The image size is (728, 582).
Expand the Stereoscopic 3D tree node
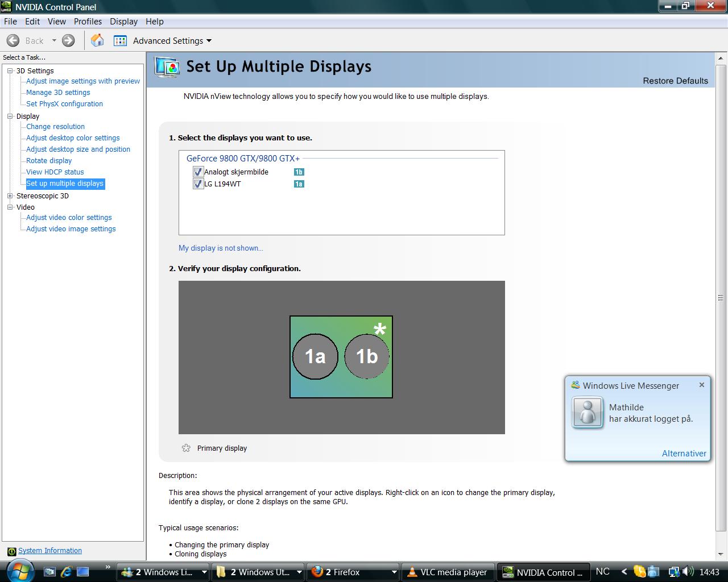10,196
